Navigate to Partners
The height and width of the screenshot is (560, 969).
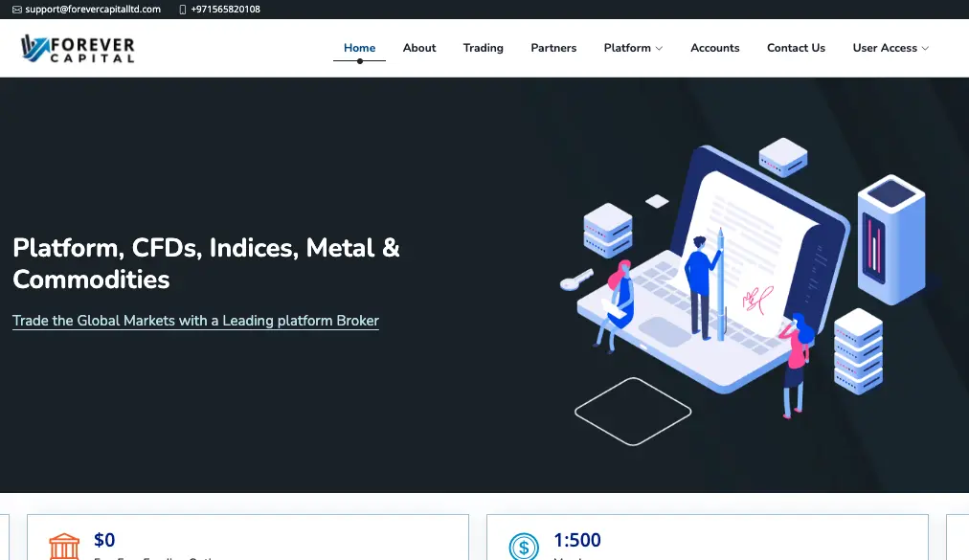(553, 48)
